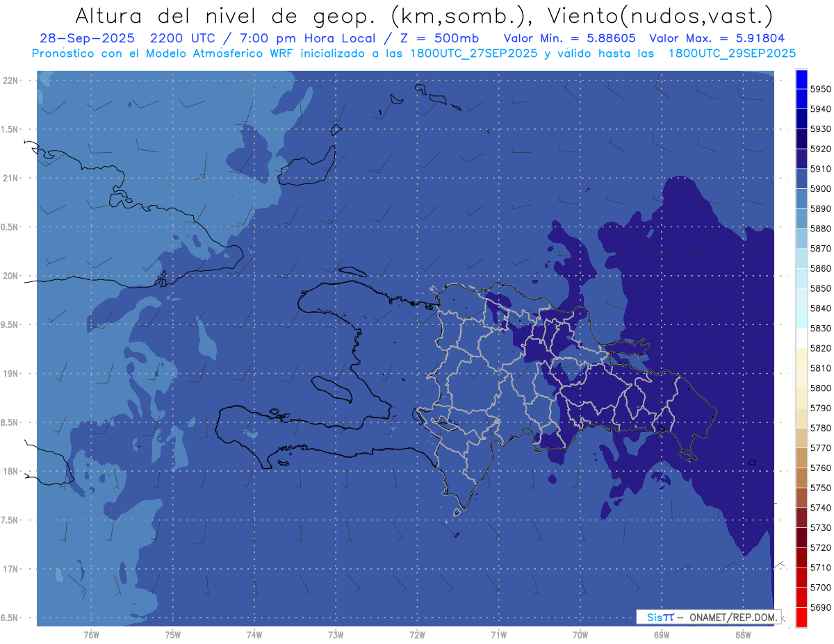Screen dimensions: 834x644
Task: Click the longitude label '69W'
Action: click(x=662, y=635)
